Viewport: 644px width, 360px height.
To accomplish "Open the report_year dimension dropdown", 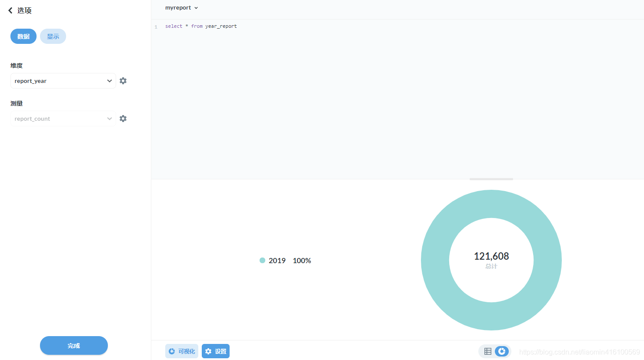I will tap(63, 81).
